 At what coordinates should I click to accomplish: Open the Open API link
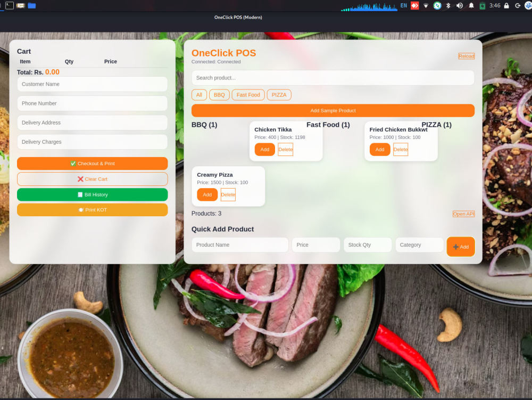(x=463, y=214)
